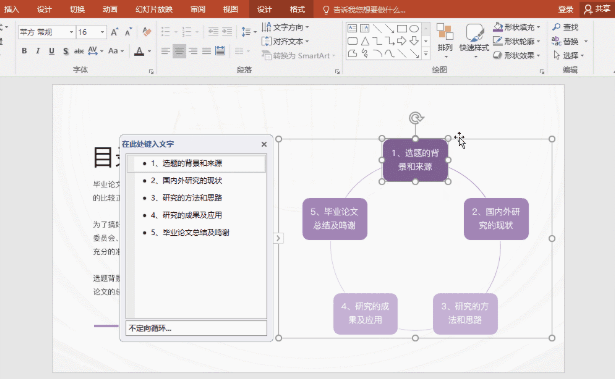This screenshot has height=379, width=615.
Task: Collapse the text pane with the side arrow
Action: pos(278,238)
